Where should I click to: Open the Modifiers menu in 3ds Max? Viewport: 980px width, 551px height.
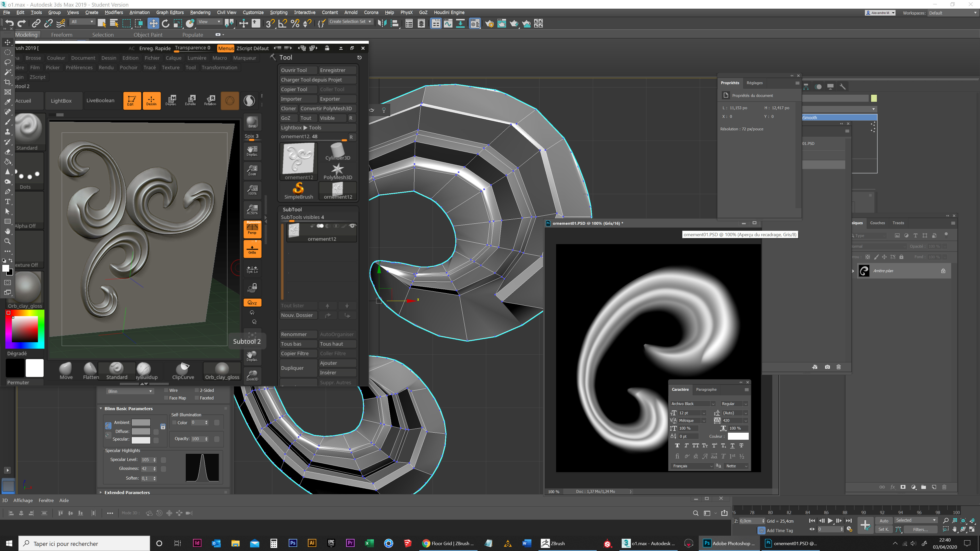coord(114,12)
